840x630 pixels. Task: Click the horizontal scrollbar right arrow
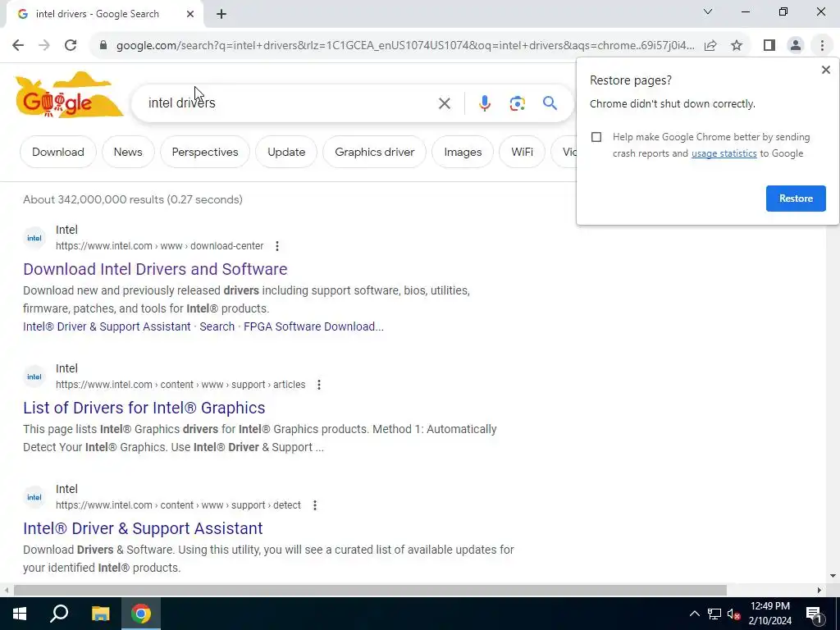pos(819,591)
